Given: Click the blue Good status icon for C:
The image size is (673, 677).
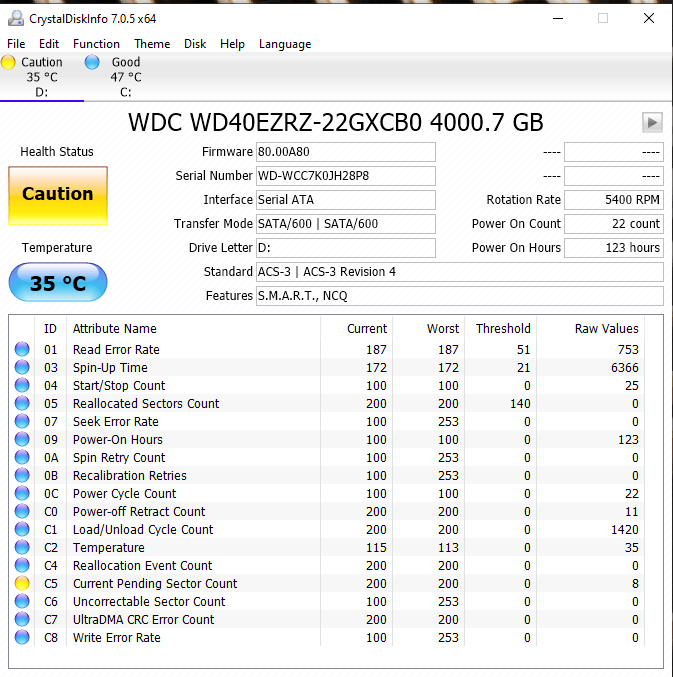Looking at the screenshot, I should pos(92,62).
